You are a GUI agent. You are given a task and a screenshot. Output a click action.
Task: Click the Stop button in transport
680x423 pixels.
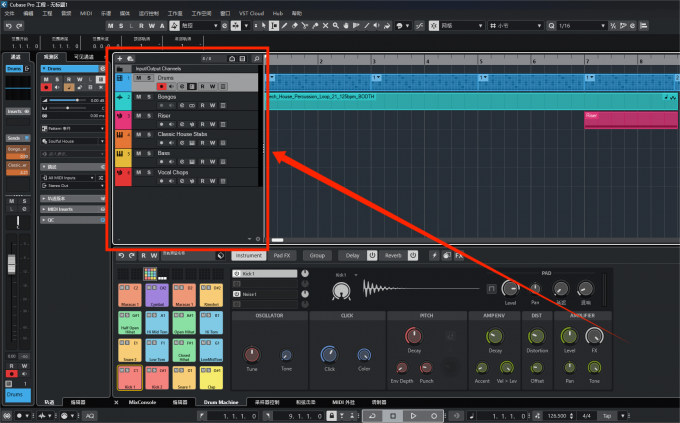(x=393, y=416)
